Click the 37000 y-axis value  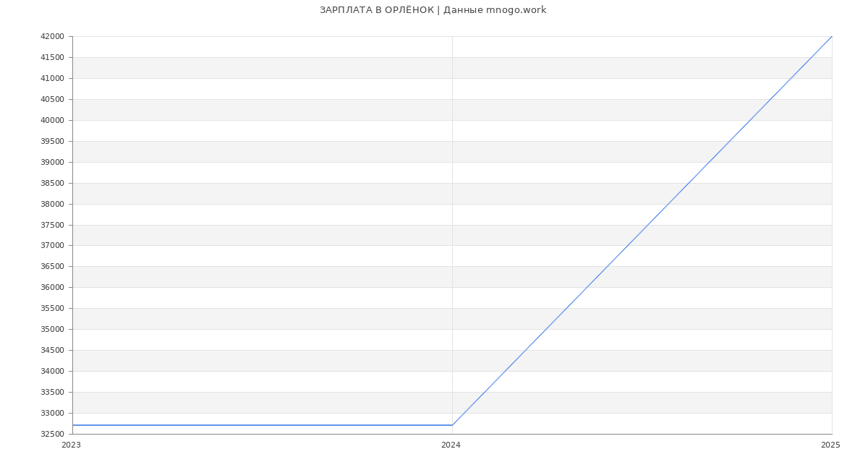click(52, 246)
